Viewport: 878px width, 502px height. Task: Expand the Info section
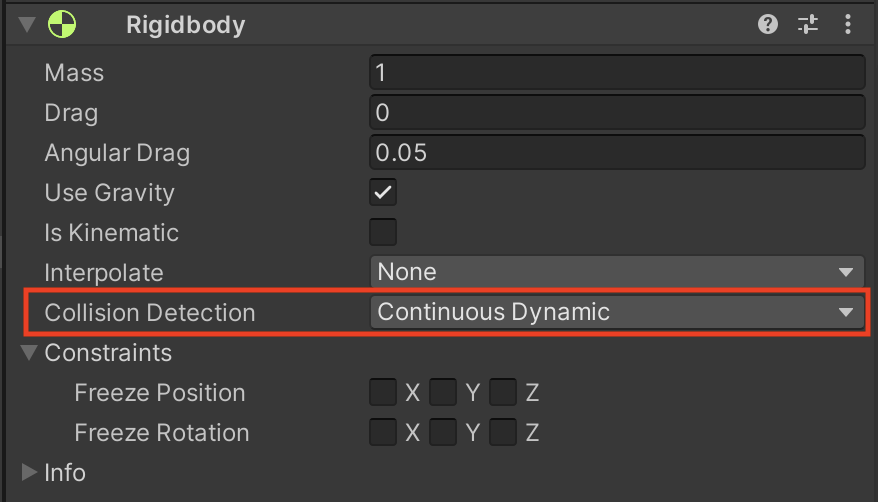coord(28,472)
